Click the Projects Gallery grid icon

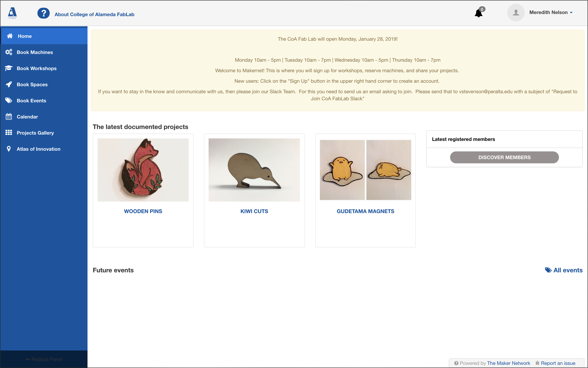(9, 132)
